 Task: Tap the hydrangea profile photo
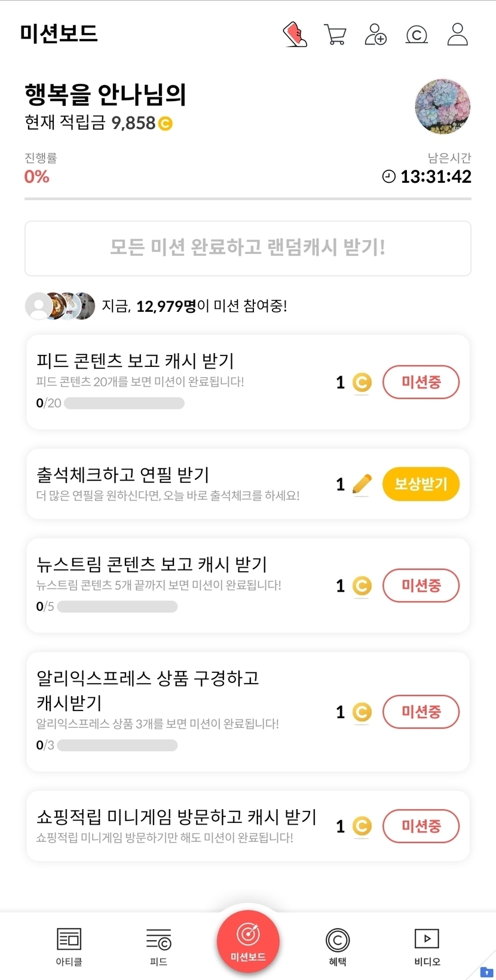pyautogui.click(x=443, y=107)
